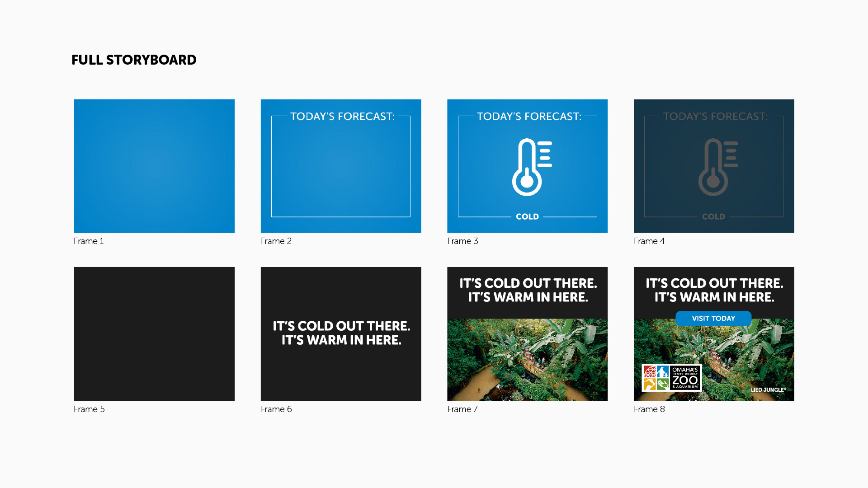Click the headline text in Frame 6
The width and height of the screenshot is (868, 488).
coord(341,333)
